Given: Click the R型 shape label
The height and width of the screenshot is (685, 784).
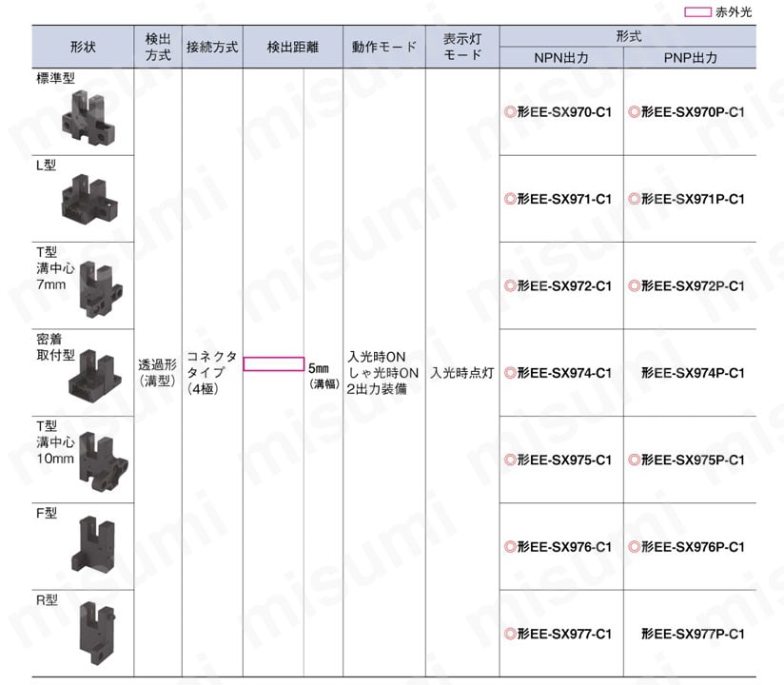Looking at the screenshot, I should (x=47, y=600).
